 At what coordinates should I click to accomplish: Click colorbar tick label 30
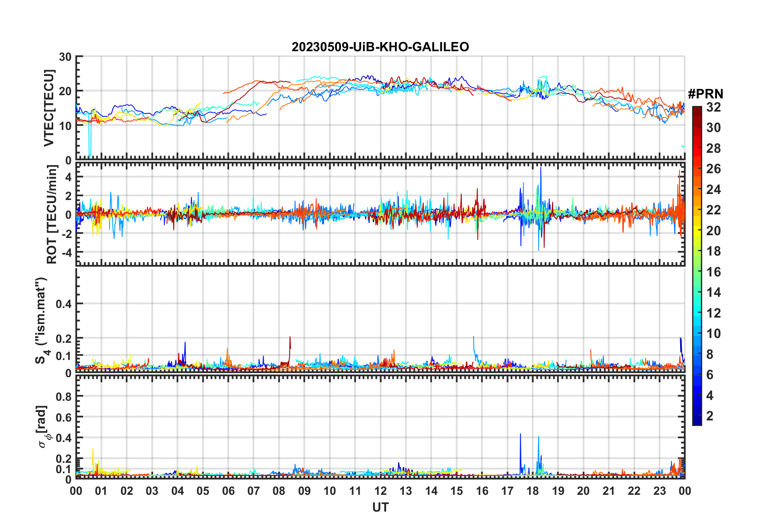pyautogui.click(x=713, y=128)
